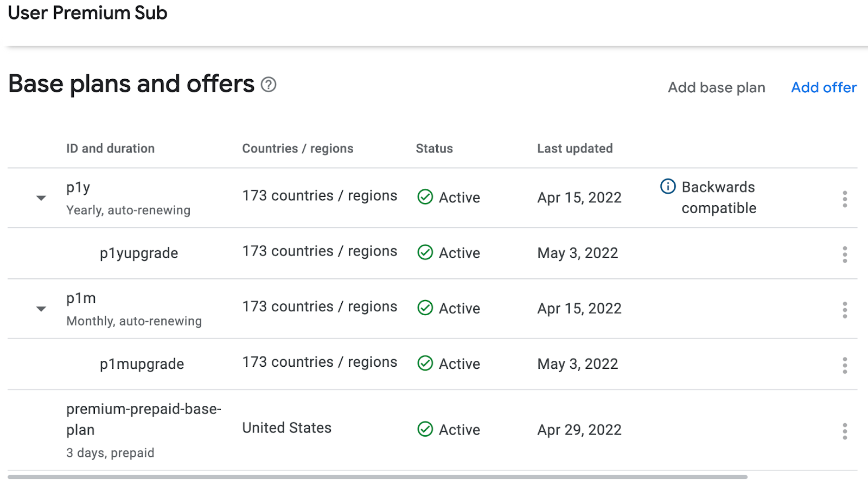Collapse the p1m base plan row
868x491 pixels.
tap(41, 309)
